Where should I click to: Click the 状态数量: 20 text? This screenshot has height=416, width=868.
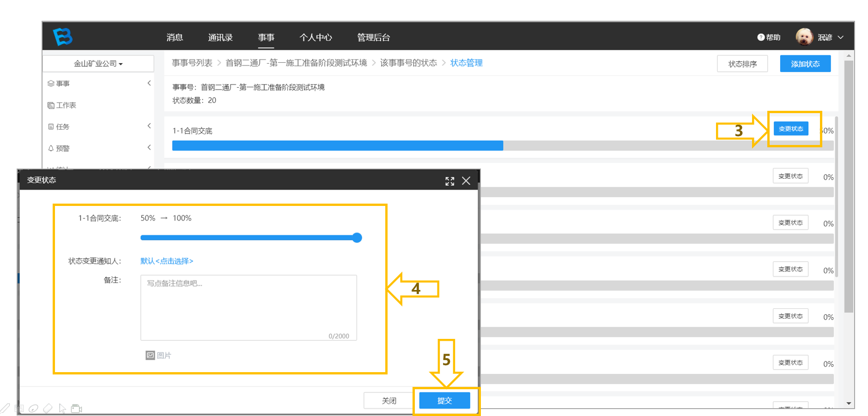click(x=194, y=100)
